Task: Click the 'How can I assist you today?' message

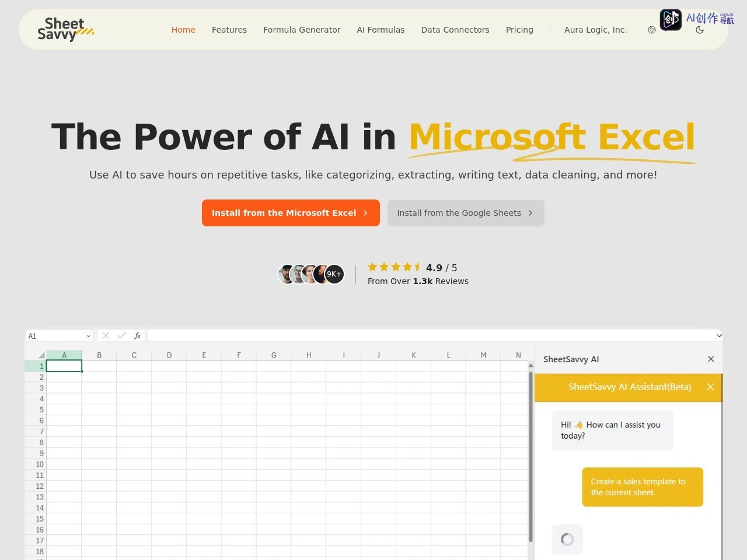Action: click(613, 430)
